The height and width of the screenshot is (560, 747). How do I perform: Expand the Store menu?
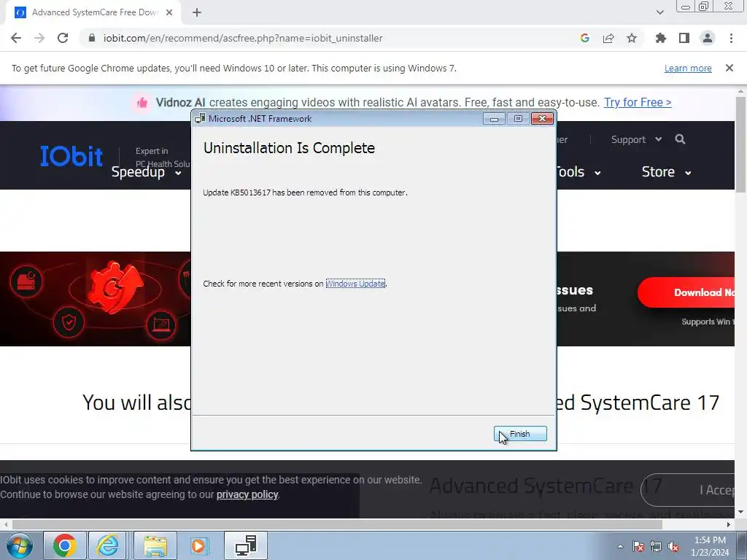tap(667, 172)
